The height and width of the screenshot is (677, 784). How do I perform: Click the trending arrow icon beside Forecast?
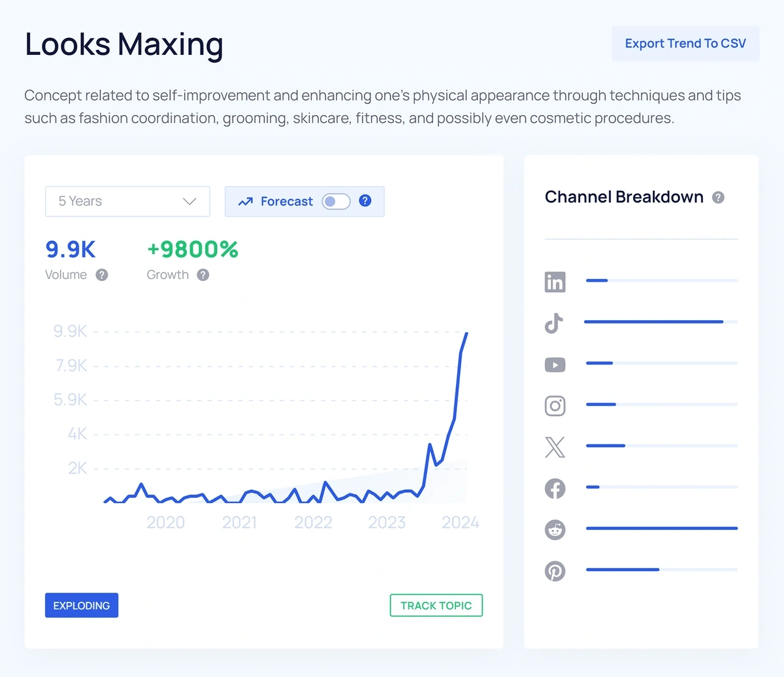click(x=246, y=201)
